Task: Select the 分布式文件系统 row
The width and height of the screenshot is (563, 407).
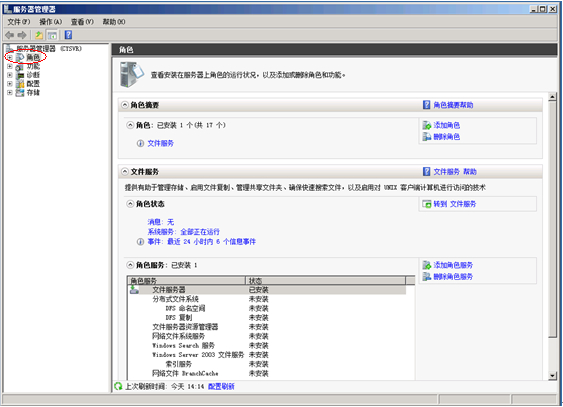Action: pos(267,299)
